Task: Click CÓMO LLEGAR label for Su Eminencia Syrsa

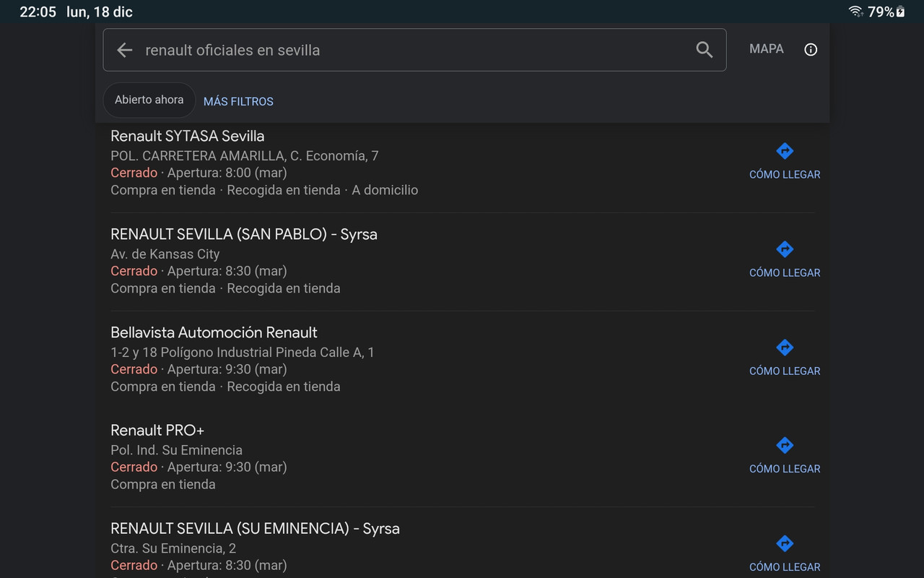Action: point(785,567)
